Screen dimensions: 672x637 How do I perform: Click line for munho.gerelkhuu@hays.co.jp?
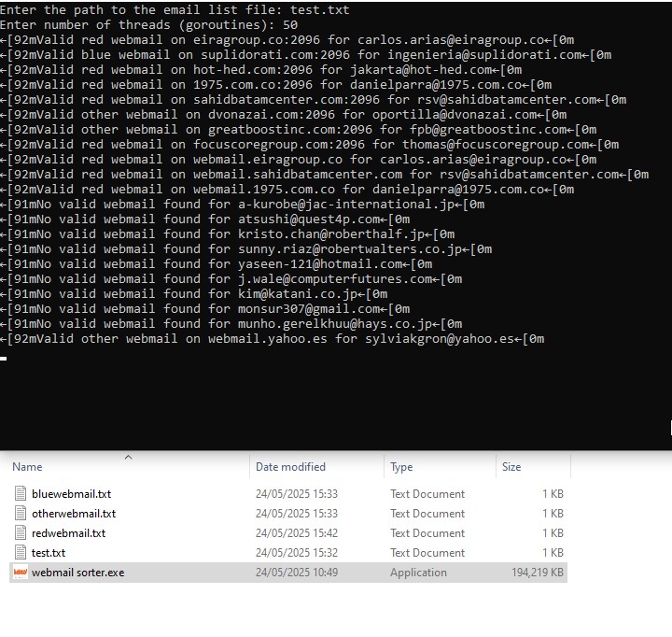(231, 324)
